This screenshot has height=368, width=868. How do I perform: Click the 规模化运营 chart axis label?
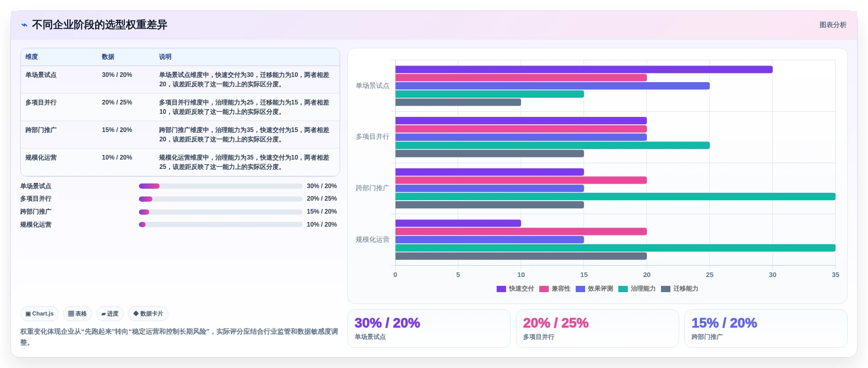372,240
